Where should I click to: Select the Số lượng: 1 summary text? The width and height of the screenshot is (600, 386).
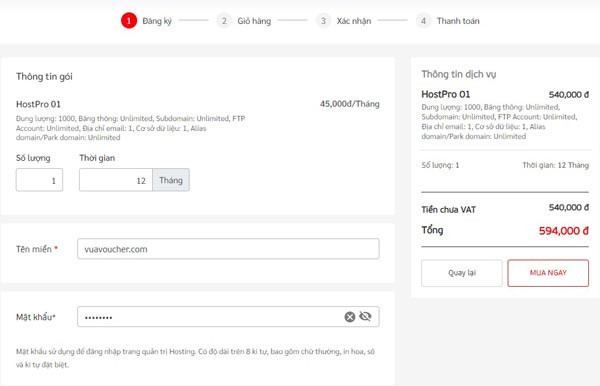coord(440,165)
